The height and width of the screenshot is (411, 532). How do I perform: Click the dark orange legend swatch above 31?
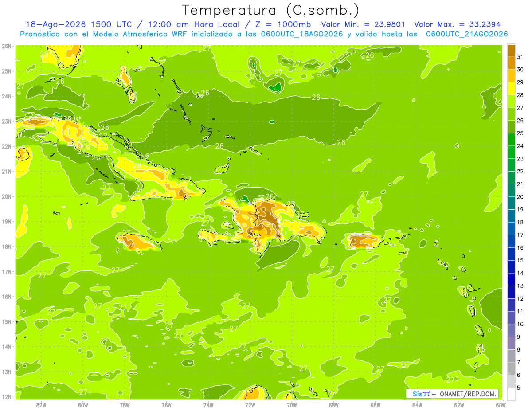tap(511, 51)
